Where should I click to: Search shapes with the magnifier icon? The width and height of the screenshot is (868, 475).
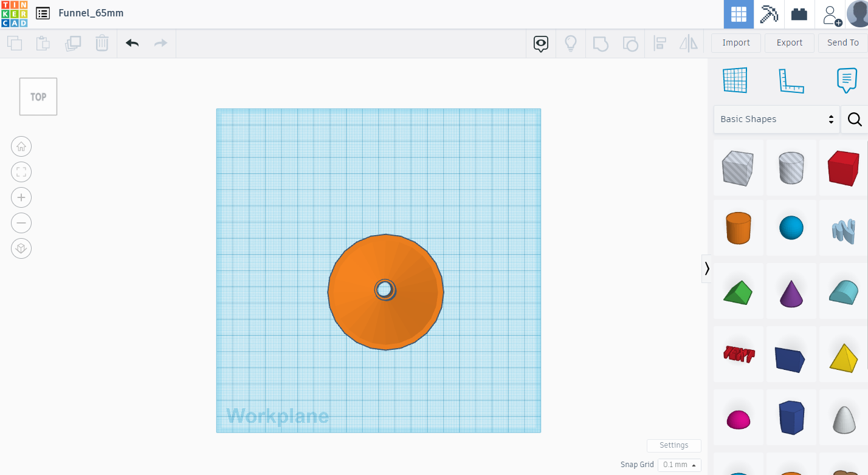tap(855, 119)
